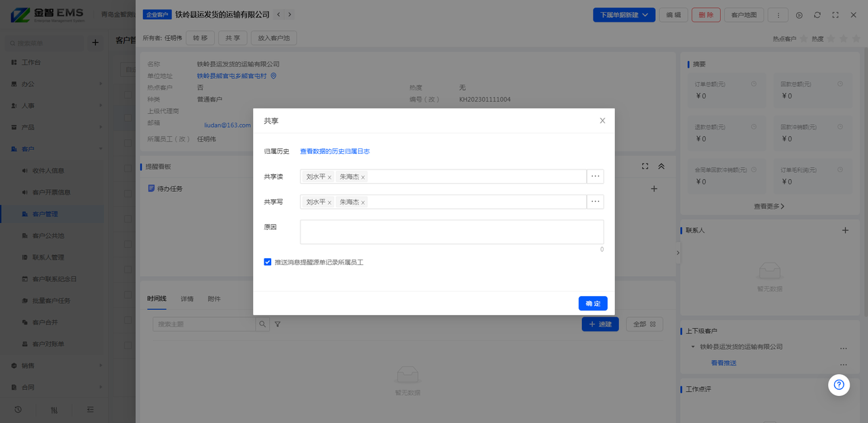Open 客户联系纪念日 in the sidebar
Image resolution: width=868 pixels, height=423 pixels.
54,279
